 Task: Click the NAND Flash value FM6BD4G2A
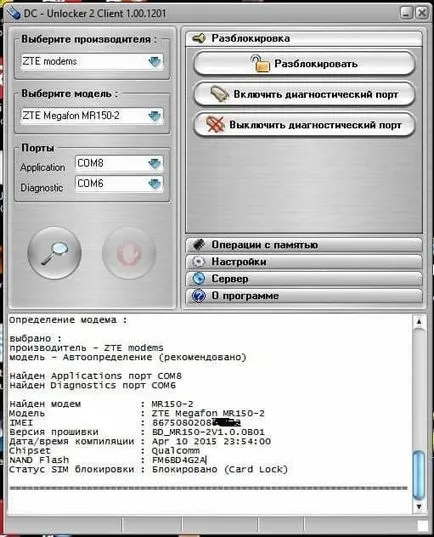179,460
